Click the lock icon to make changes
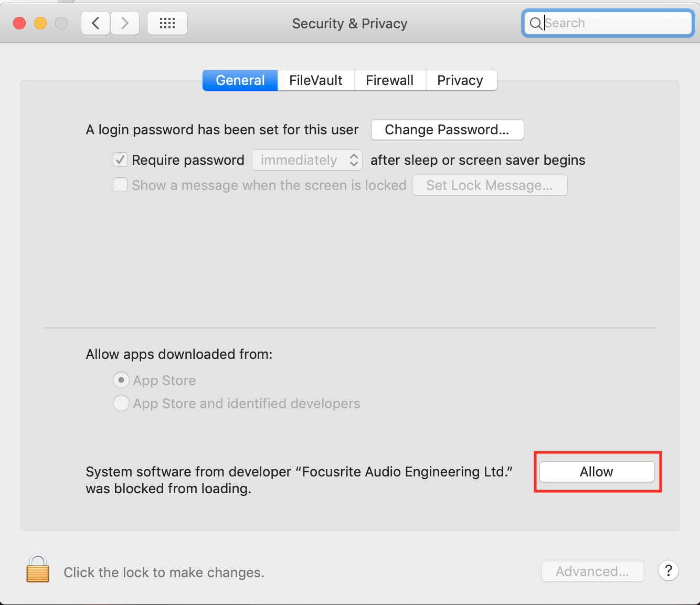The width and height of the screenshot is (700, 605). (x=38, y=569)
